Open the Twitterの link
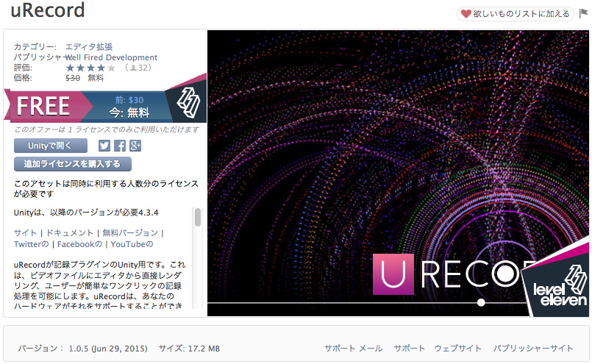 (32, 244)
